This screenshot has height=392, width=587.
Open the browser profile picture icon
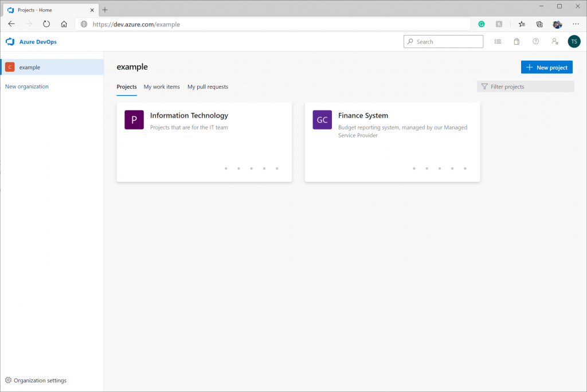557,24
